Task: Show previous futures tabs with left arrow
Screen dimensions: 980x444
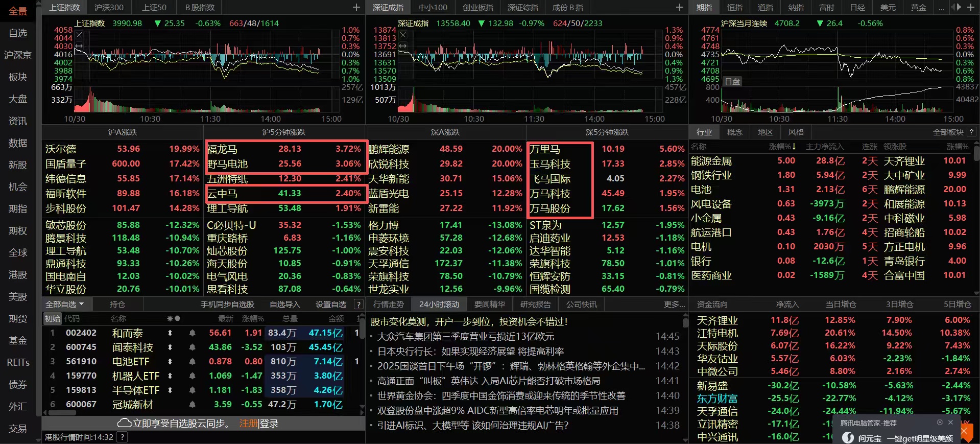Action: [x=953, y=7]
